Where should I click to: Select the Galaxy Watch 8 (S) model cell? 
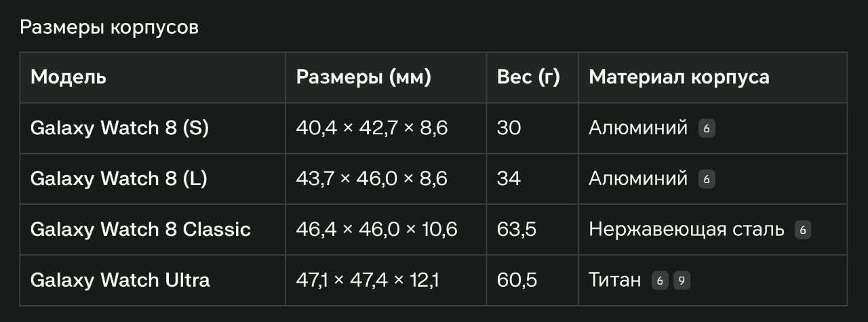click(119, 128)
